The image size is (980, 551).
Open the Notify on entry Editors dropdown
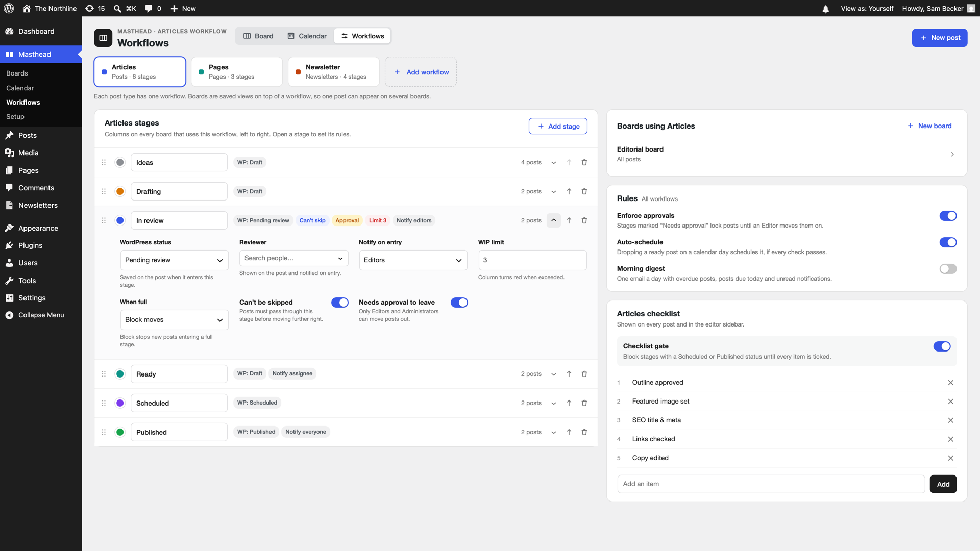[x=413, y=260]
